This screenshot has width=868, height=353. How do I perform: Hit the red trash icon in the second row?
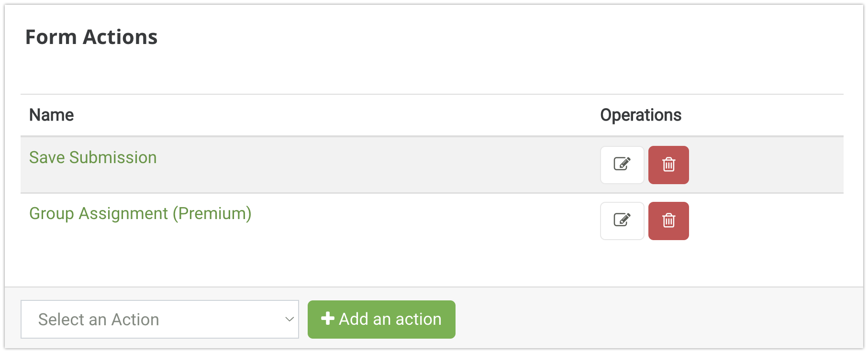point(668,221)
